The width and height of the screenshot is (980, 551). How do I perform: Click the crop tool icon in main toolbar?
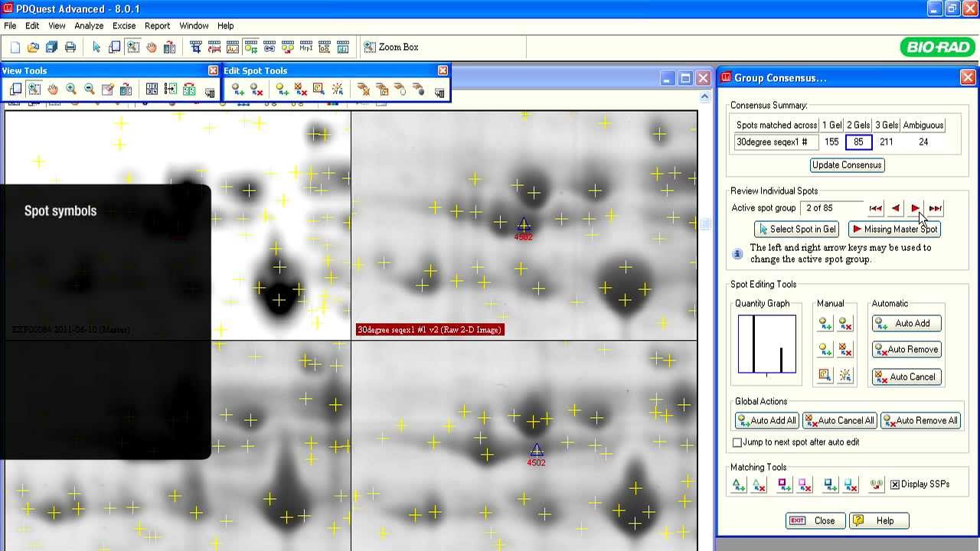tap(196, 47)
